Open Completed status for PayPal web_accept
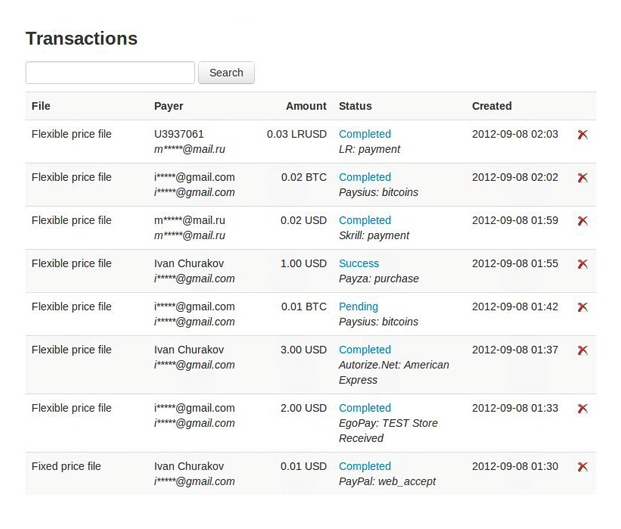The image size is (621, 529). point(364,466)
